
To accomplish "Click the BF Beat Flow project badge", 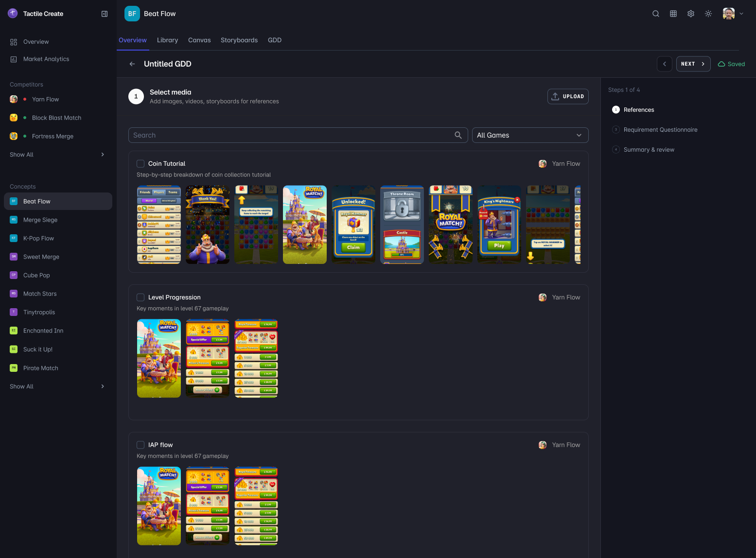I will [x=132, y=14].
